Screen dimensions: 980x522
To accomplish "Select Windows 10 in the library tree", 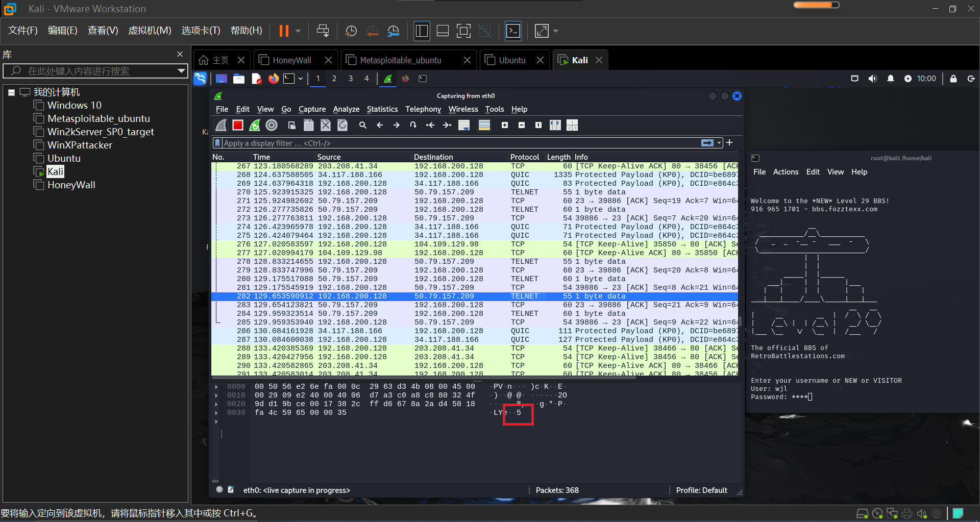I will [75, 105].
